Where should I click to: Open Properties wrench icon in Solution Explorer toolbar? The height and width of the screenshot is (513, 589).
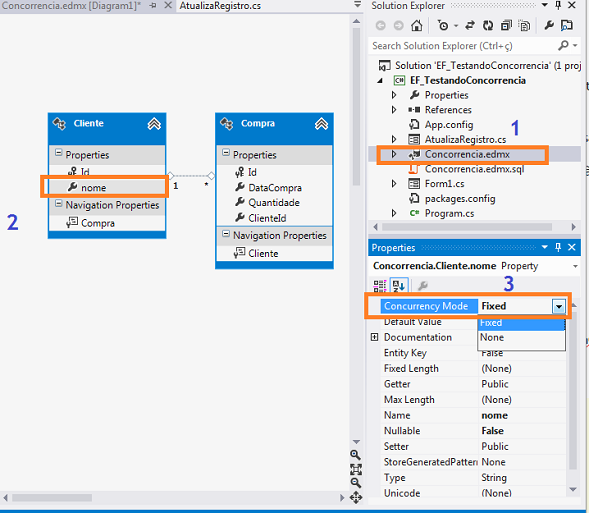[549, 26]
